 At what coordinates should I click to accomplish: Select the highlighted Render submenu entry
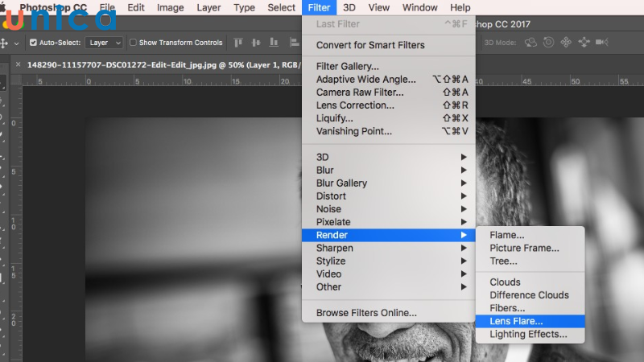tap(389, 235)
